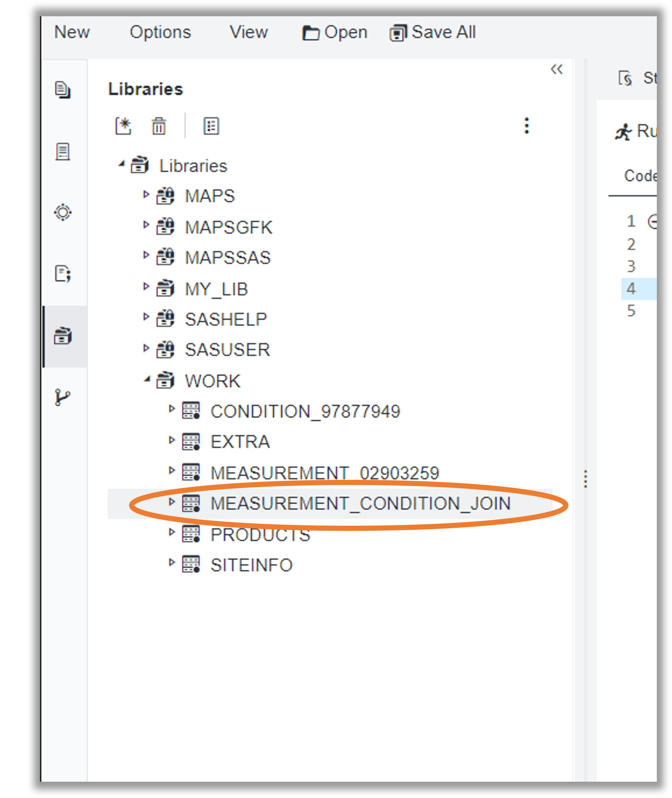
Task: Click the New Library icon in toolbar
Action: tap(123, 126)
